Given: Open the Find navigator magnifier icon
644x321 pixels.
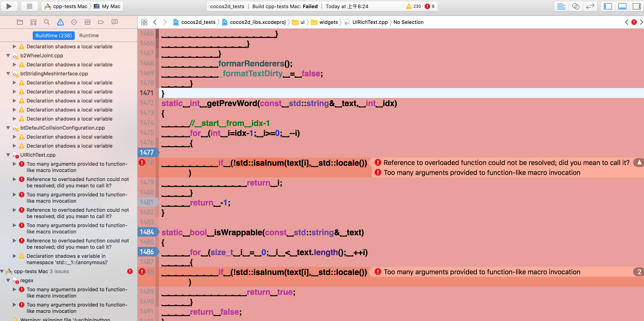Looking at the screenshot, I should (47, 22).
